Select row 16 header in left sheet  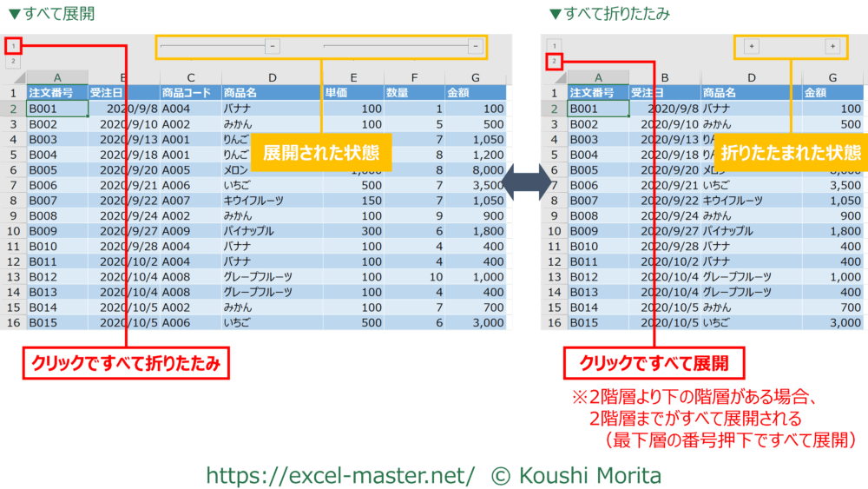[x=14, y=322]
